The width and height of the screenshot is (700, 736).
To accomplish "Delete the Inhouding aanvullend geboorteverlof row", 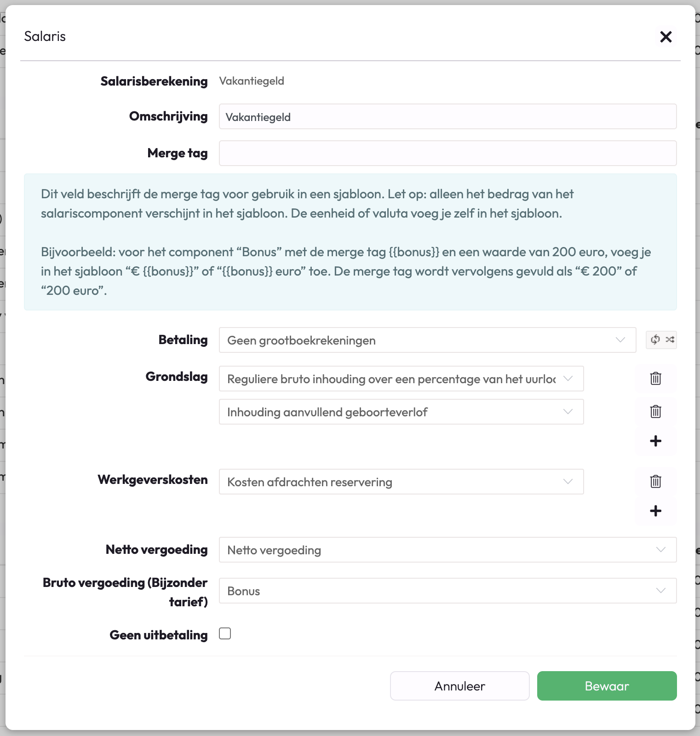I will (655, 412).
